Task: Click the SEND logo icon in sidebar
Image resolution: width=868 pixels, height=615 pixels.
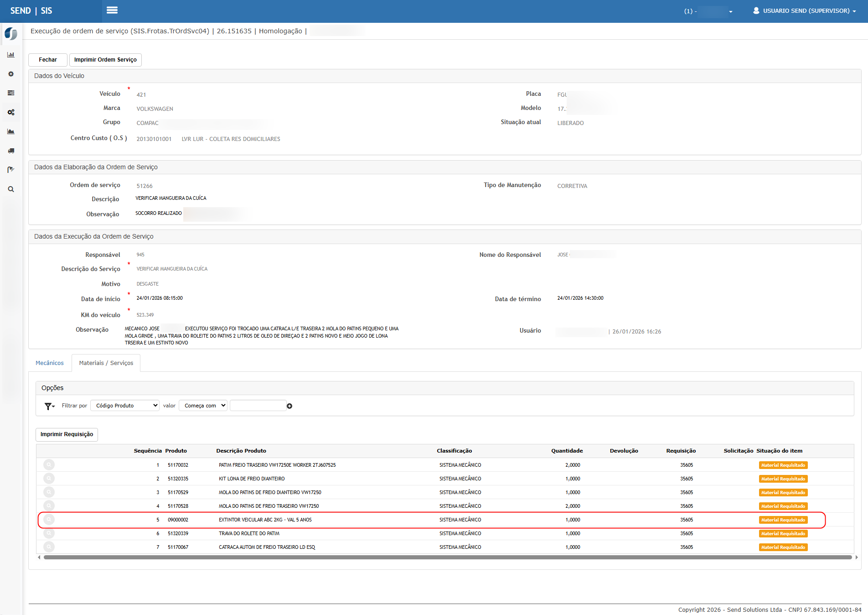Action: pos(11,34)
